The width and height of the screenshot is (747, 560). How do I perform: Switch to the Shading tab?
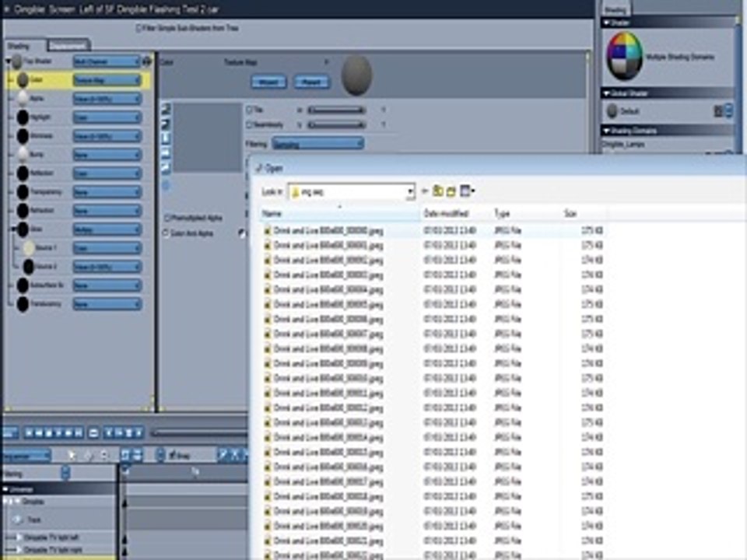pos(19,46)
